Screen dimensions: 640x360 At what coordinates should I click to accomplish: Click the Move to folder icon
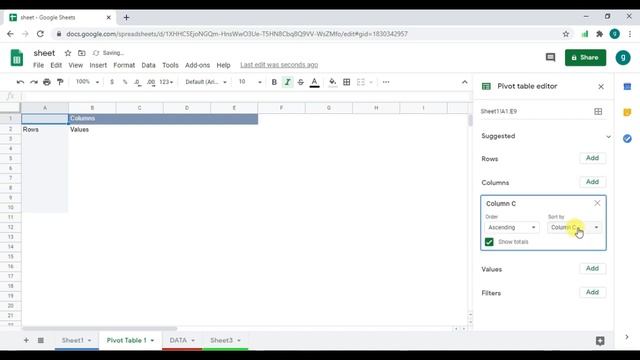(82, 53)
